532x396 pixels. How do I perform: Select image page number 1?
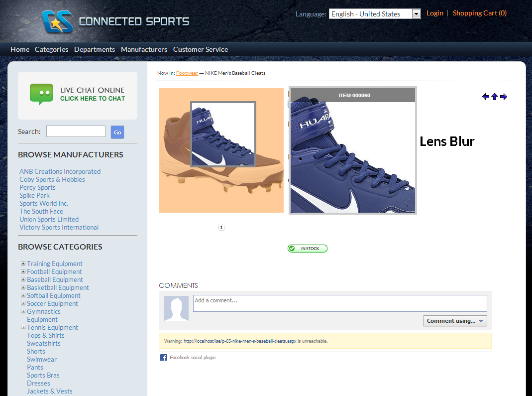click(221, 228)
